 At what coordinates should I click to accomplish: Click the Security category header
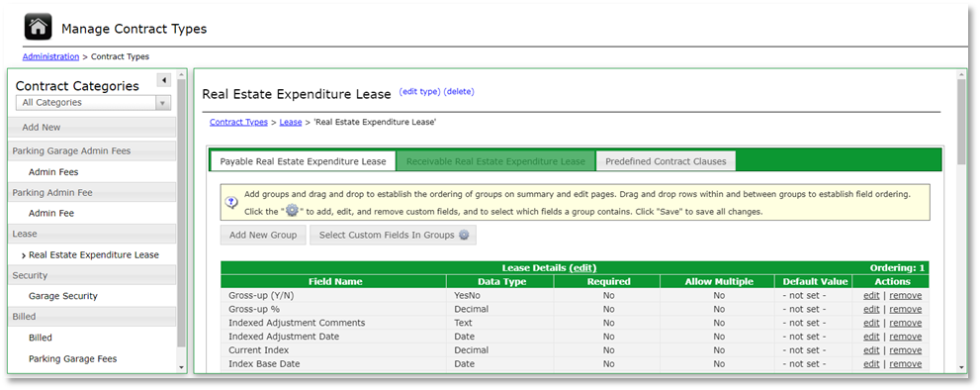pyautogui.click(x=92, y=275)
